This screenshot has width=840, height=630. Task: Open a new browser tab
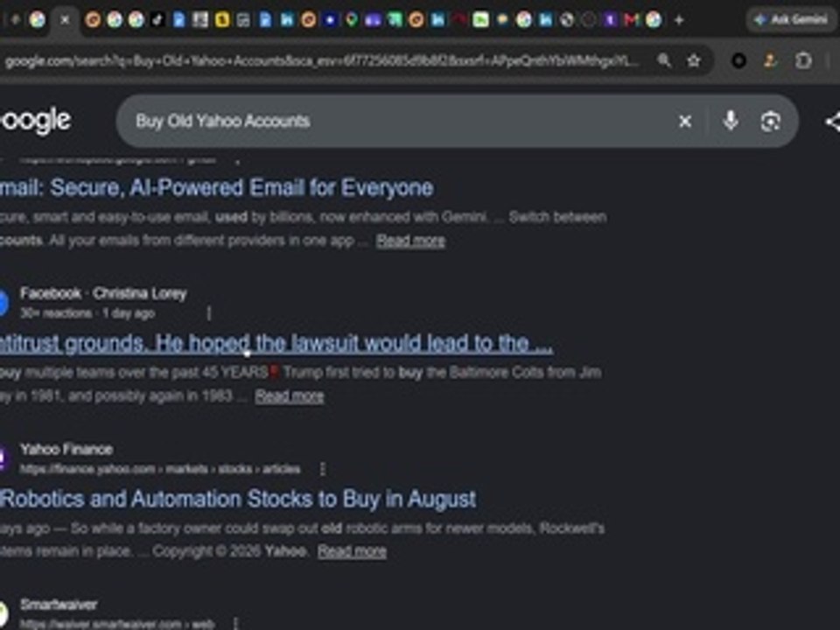(x=679, y=20)
